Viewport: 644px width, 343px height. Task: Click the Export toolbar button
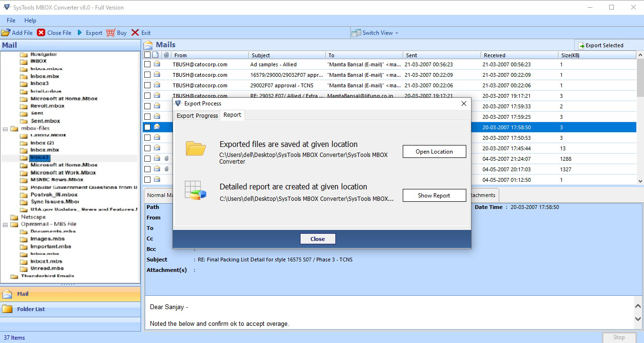(x=89, y=33)
